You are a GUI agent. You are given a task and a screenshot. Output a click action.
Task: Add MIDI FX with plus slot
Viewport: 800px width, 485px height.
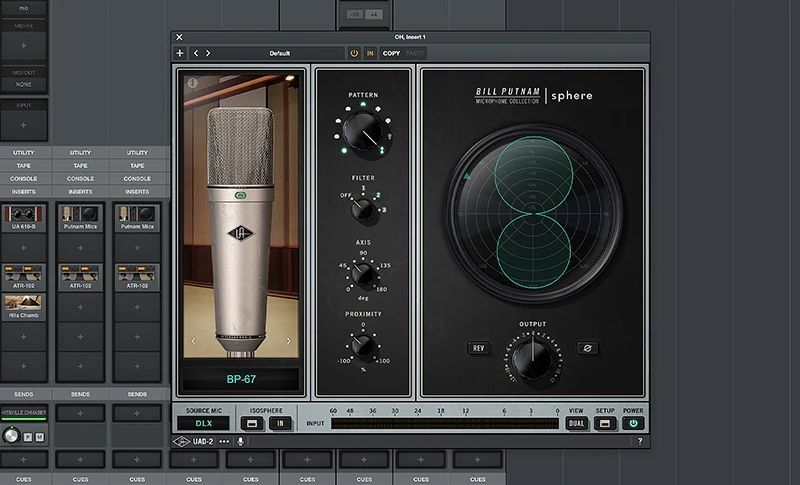pyautogui.click(x=24, y=45)
